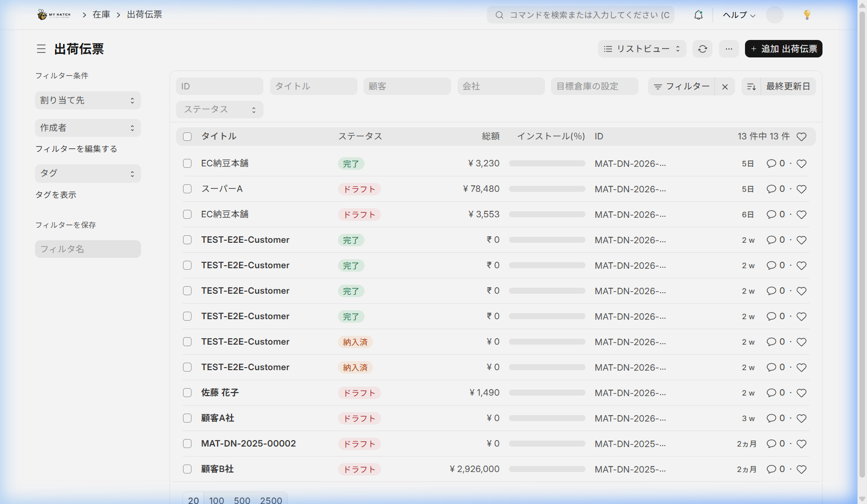
Task: Go to 在庫 in the breadcrumb
Action: [101, 14]
